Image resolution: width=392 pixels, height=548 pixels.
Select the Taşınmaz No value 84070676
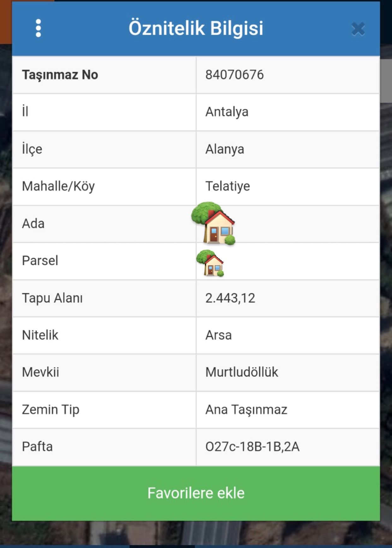[x=234, y=75]
